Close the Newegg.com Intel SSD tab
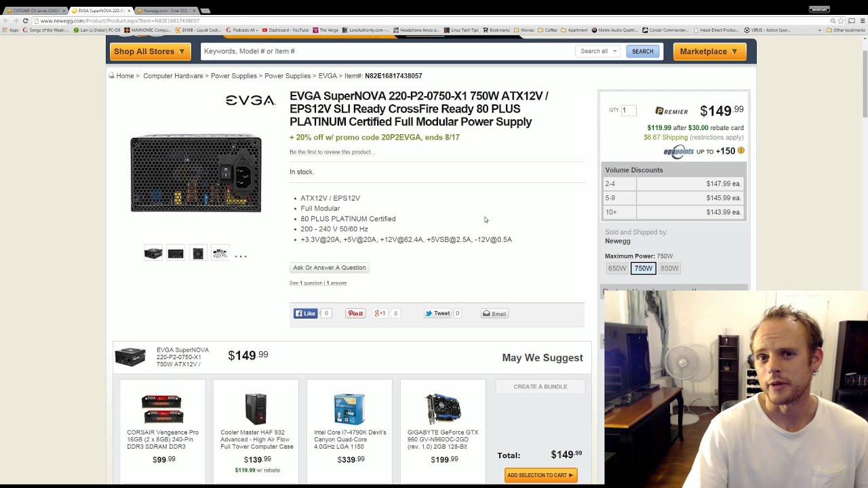868x488 pixels. (194, 11)
